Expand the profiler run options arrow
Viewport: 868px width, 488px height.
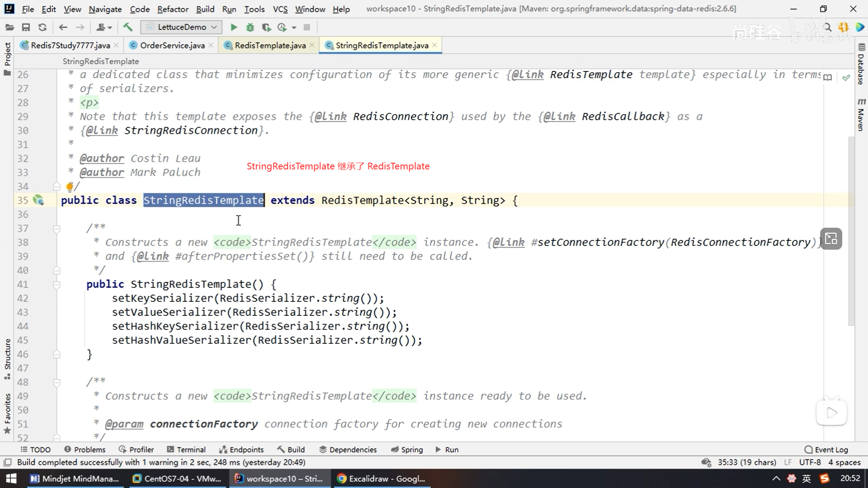(x=294, y=28)
